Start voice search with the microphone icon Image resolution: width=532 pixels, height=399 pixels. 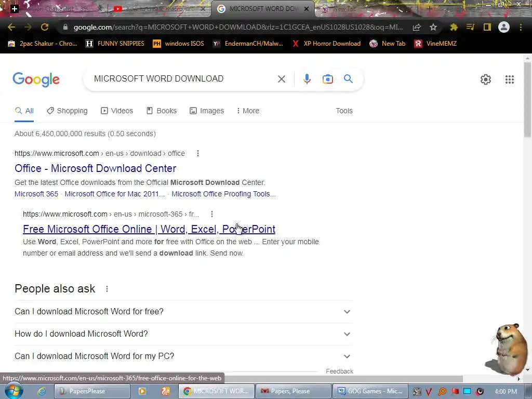307,79
